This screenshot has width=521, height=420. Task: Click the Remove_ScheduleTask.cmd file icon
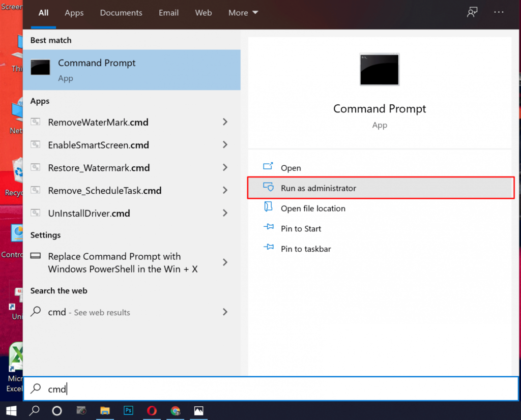pos(36,190)
